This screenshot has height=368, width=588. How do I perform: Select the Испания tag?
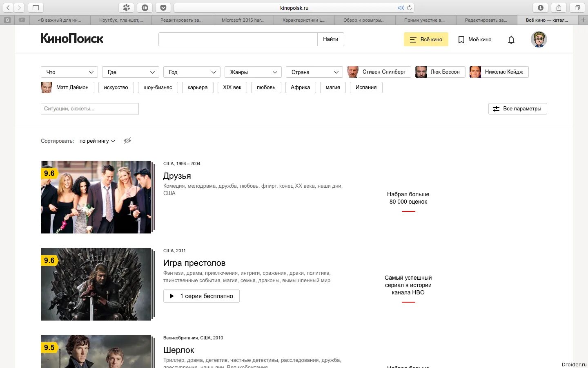366,88
